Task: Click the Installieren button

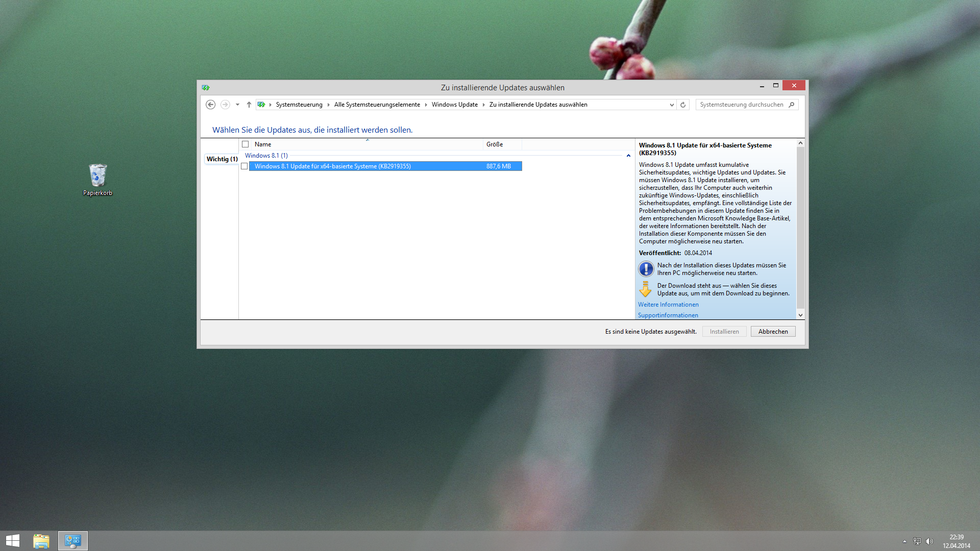Action: (724, 332)
